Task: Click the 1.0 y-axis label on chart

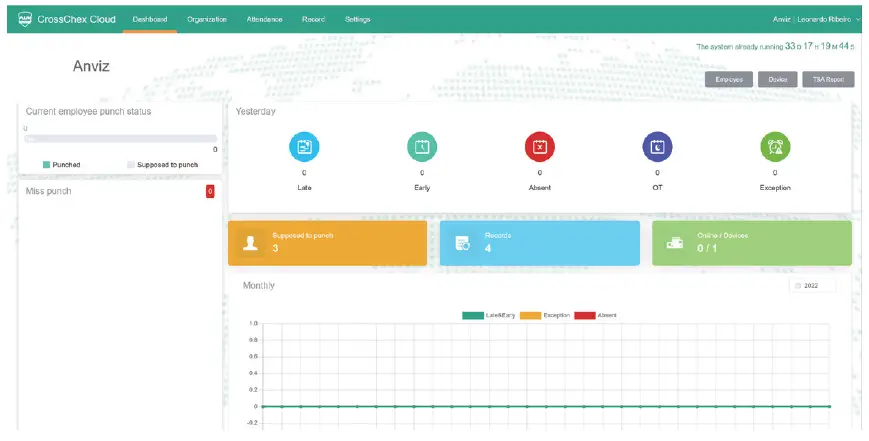Action: pos(253,324)
